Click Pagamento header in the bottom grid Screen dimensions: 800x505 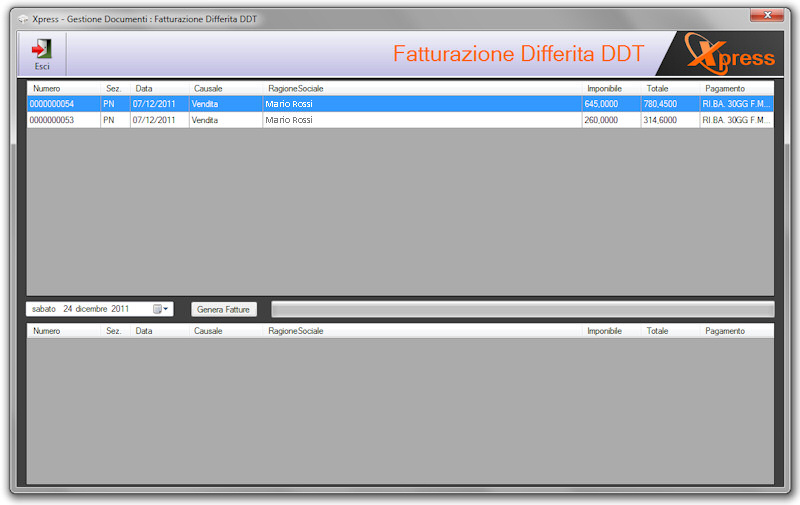point(737,331)
